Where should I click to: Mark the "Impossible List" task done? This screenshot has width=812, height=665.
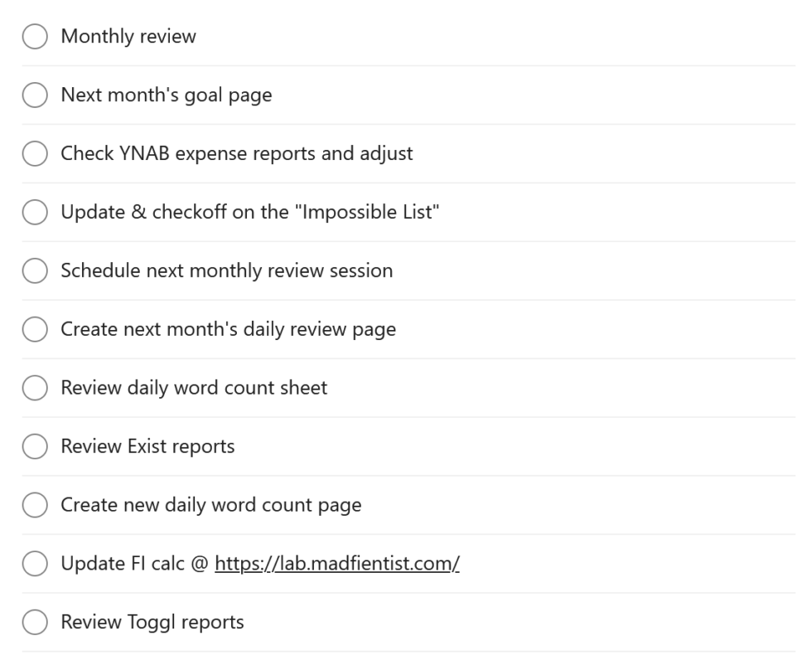[x=34, y=212]
